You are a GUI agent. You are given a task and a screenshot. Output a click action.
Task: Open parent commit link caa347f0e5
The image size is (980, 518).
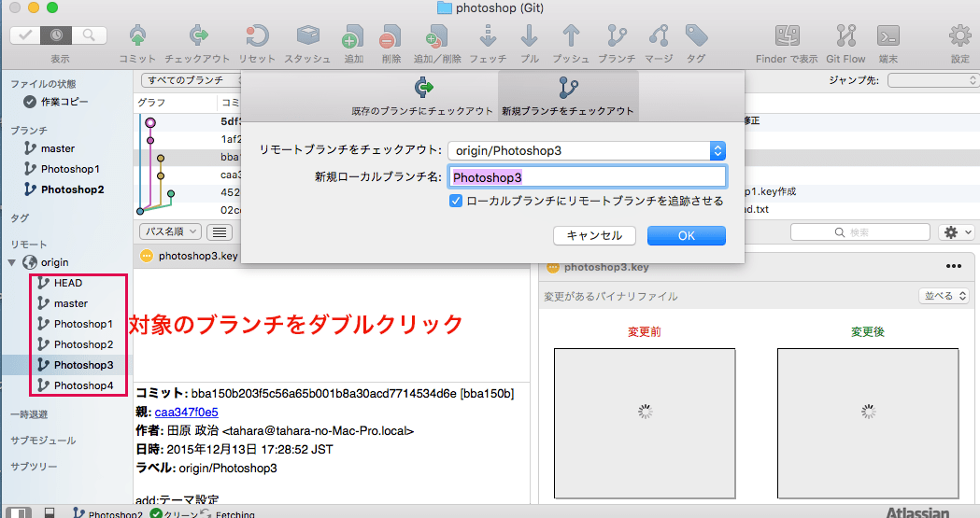click(186, 412)
